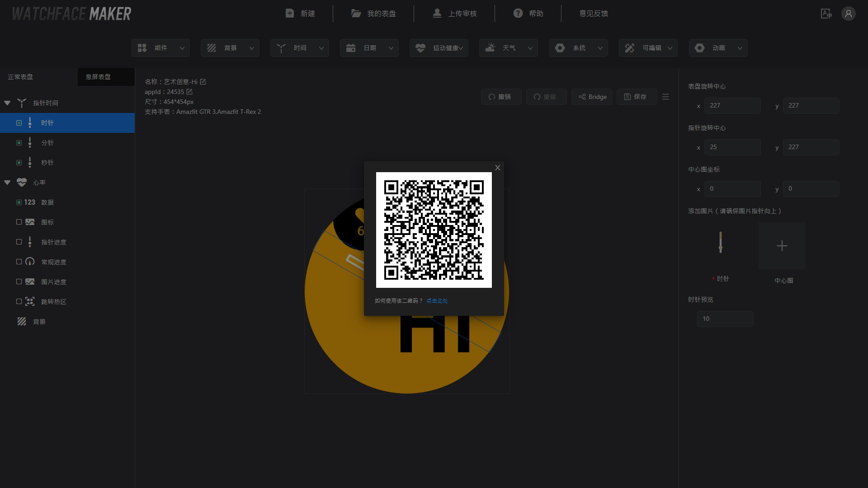The width and height of the screenshot is (868, 488).
Task: Expand the 动画 dropdown arrow
Action: [x=740, y=48]
